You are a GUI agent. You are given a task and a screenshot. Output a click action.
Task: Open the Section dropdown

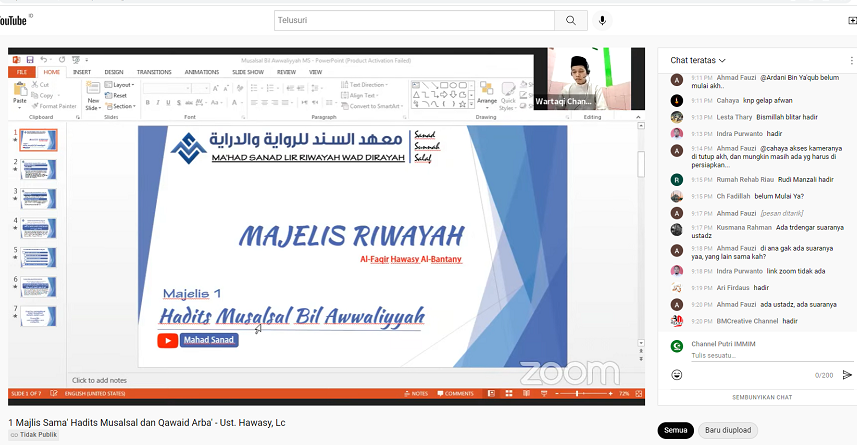coord(120,106)
